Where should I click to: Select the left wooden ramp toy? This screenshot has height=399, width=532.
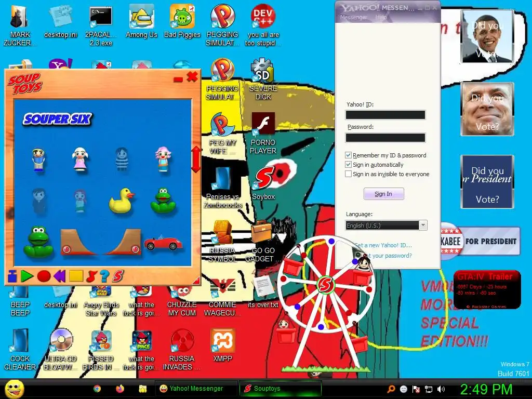78,242
